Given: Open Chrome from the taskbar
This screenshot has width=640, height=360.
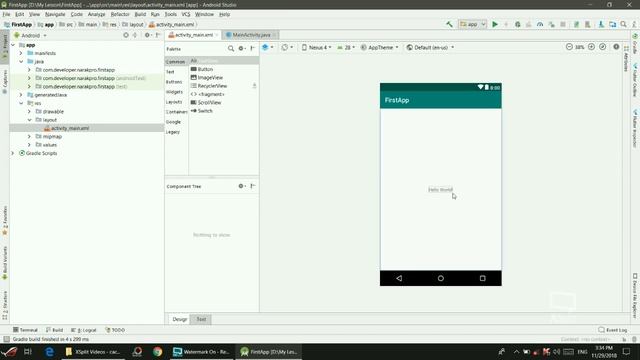Looking at the screenshot, I should point(158,351).
